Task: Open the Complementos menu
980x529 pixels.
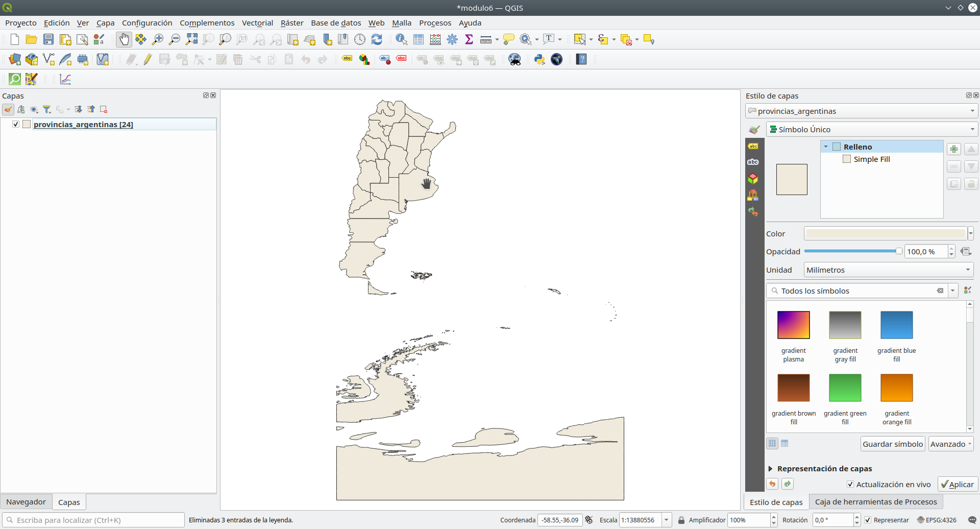Action: click(207, 23)
